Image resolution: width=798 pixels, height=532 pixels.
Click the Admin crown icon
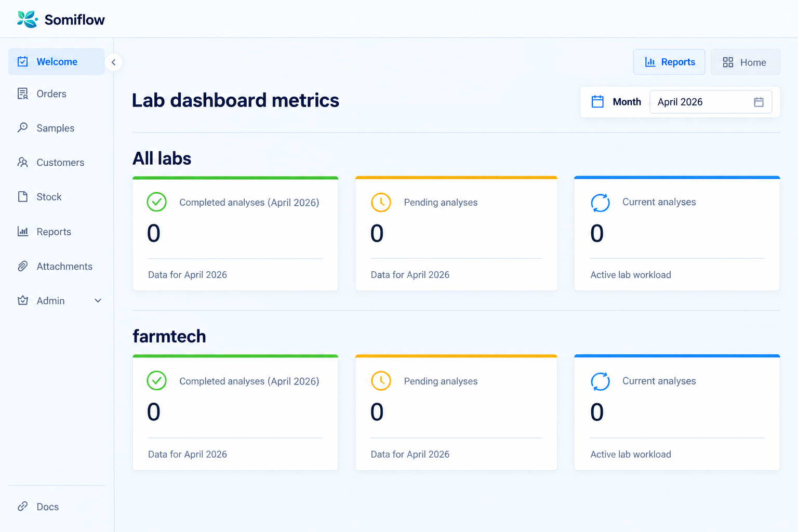[x=23, y=300]
